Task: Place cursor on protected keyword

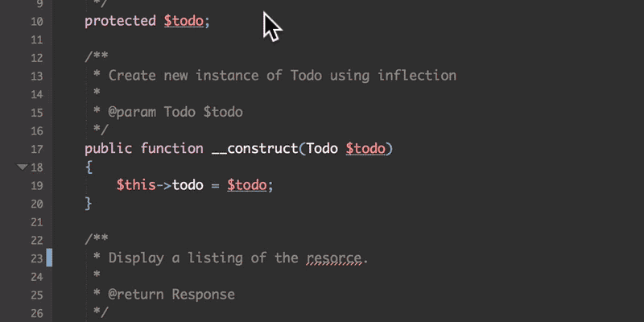Action: coord(120,22)
